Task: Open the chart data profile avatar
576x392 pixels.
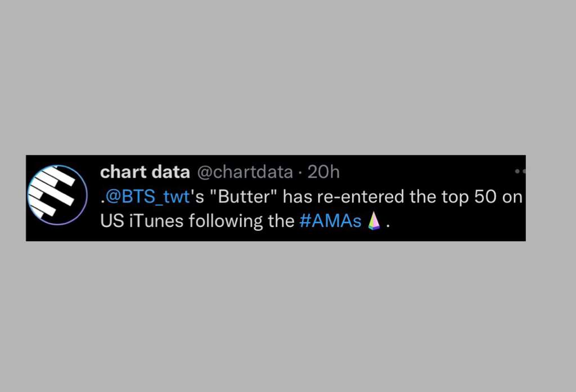Action: (57, 195)
